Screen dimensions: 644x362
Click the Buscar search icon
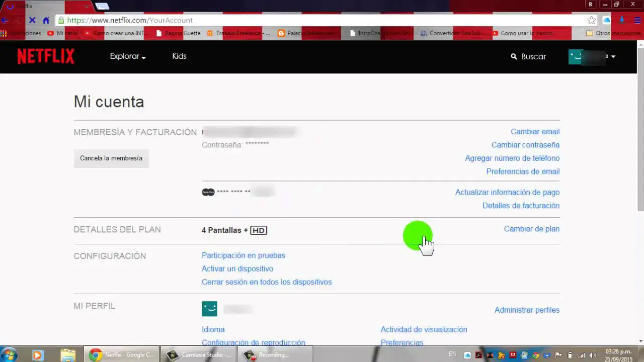coord(514,57)
